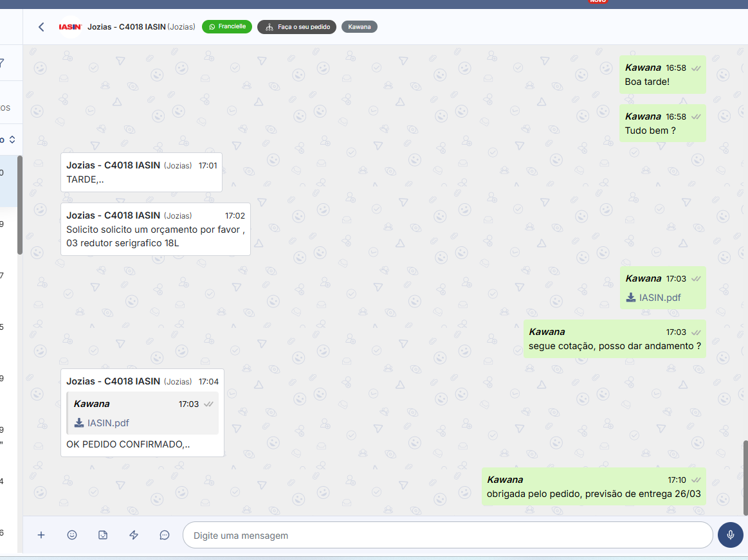
Task: Open the plus attachment menu
Action: pos(41,535)
